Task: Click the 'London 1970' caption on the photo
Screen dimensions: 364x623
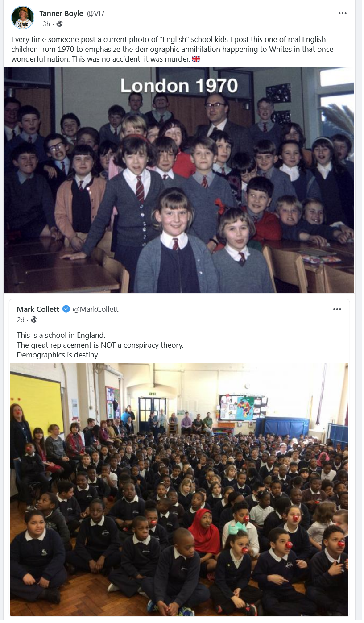Action: pos(179,85)
